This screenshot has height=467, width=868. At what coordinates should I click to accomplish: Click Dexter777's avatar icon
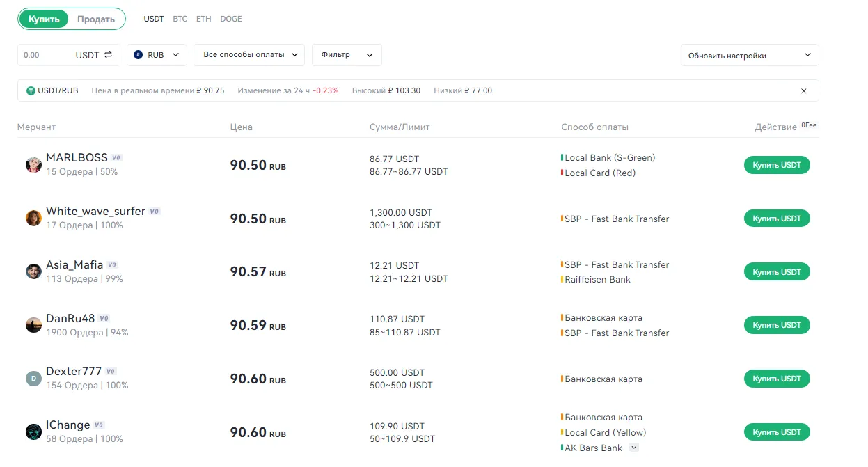tap(33, 378)
